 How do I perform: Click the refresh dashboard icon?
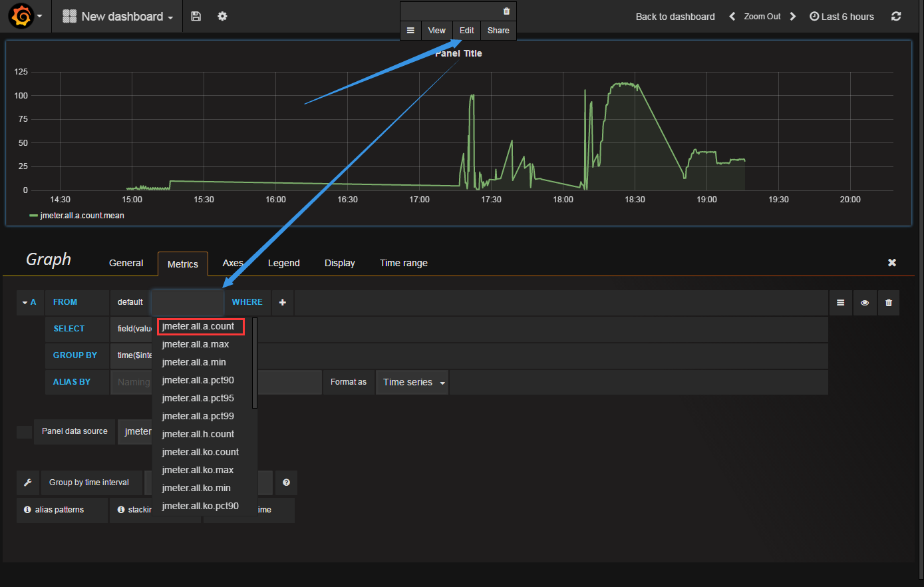click(896, 16)
